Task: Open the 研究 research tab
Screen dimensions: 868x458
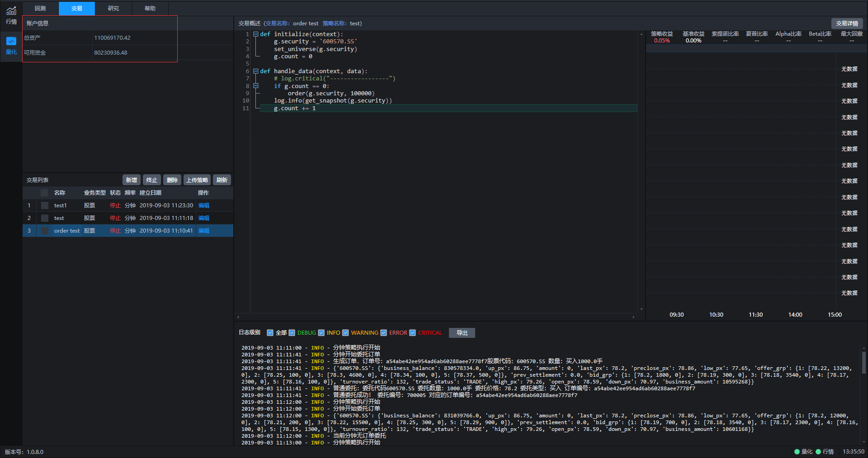Action: coord(113,9)
